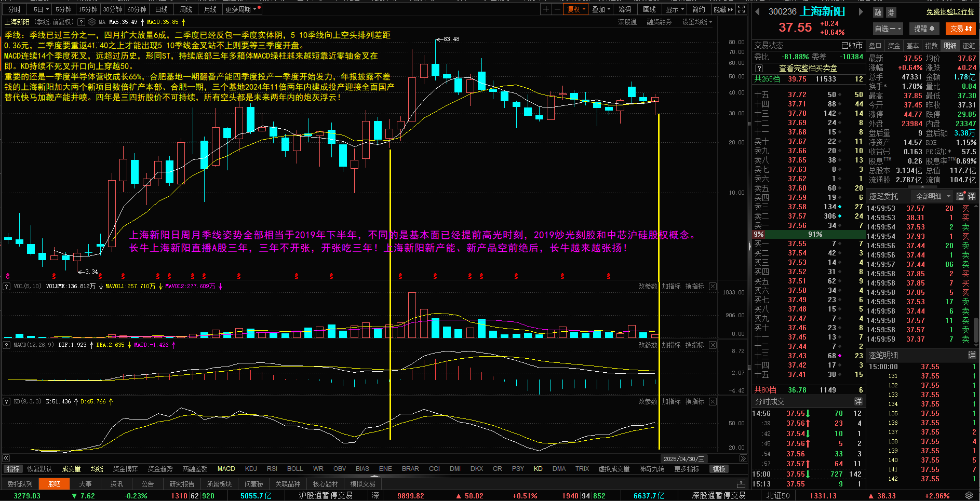Open 详 details for 逐笔明细
Viewport: 980px width, 501px height.
[971, 356]
